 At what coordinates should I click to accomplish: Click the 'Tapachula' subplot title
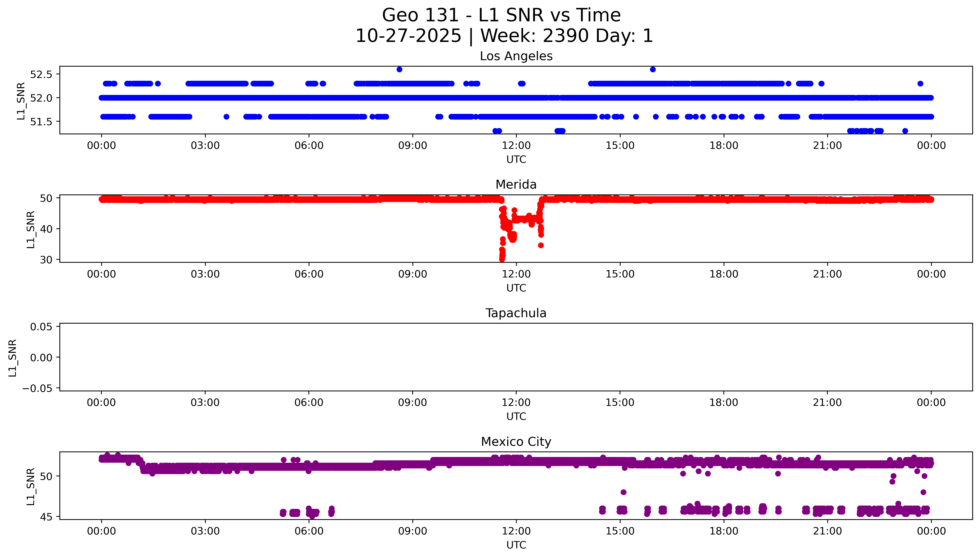point(516,313)
